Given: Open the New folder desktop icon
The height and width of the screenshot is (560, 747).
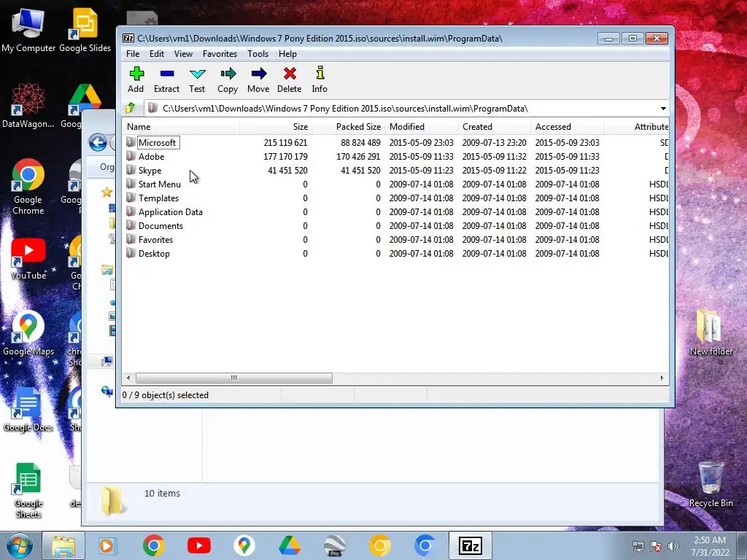Looking at the screenshot, I should (x=711, y=332).
